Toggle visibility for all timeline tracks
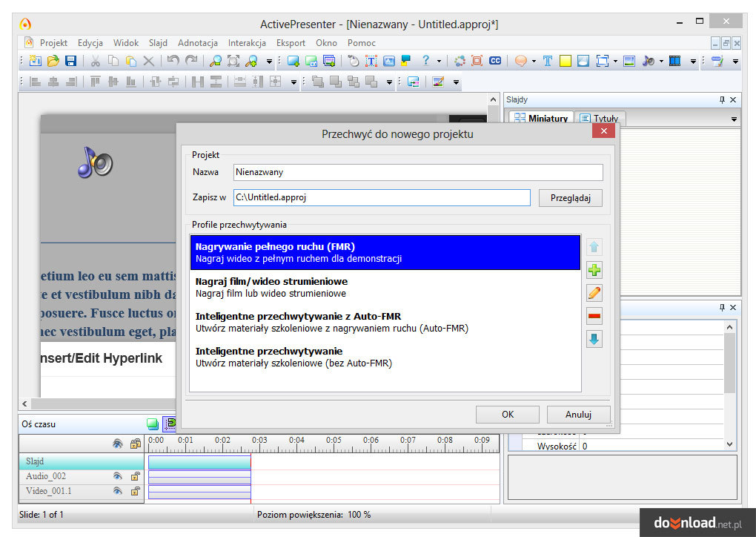The height and width of the screenshot is (537, 756). [117, 444]
